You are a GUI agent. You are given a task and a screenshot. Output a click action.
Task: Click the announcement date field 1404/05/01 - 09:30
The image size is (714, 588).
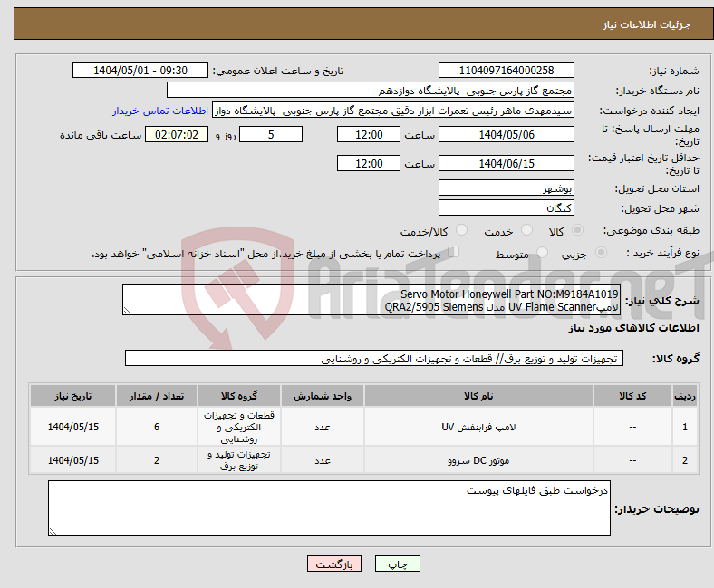point(140,70)
